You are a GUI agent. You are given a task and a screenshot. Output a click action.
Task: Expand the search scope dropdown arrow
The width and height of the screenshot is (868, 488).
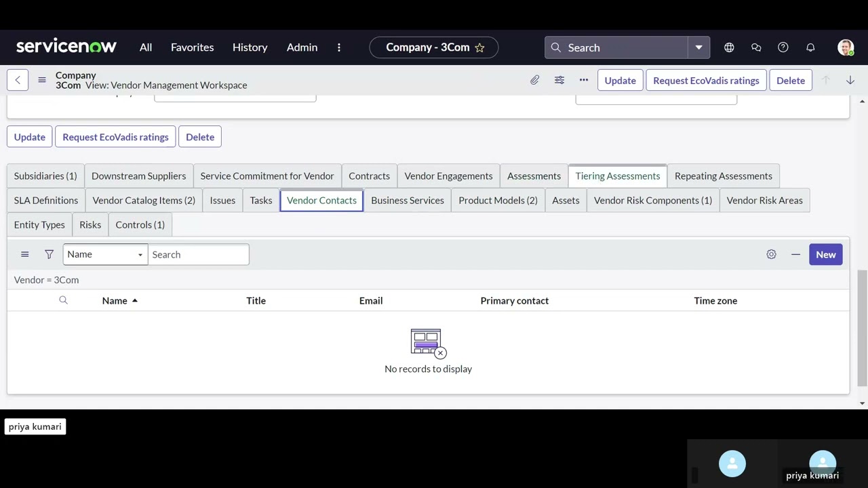coord(698,47)
